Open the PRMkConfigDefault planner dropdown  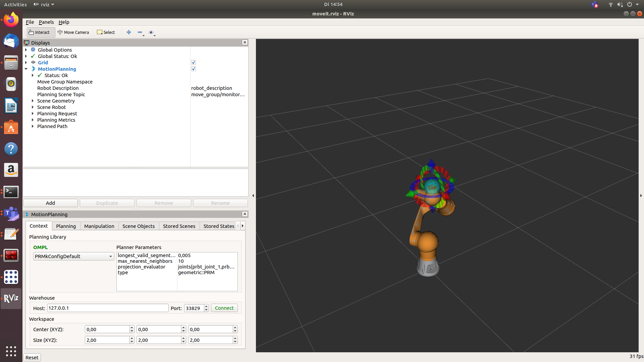tap(73, 256)
